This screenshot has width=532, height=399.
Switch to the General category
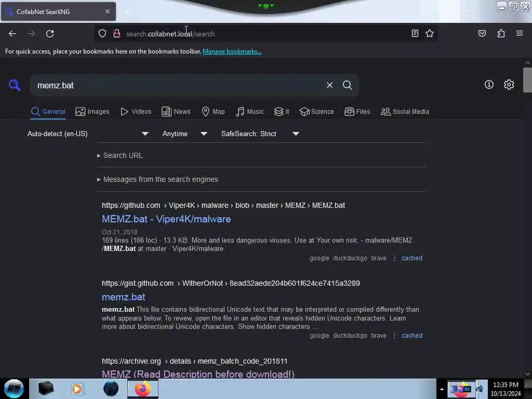pyautogui.click(x=48, y=112)
